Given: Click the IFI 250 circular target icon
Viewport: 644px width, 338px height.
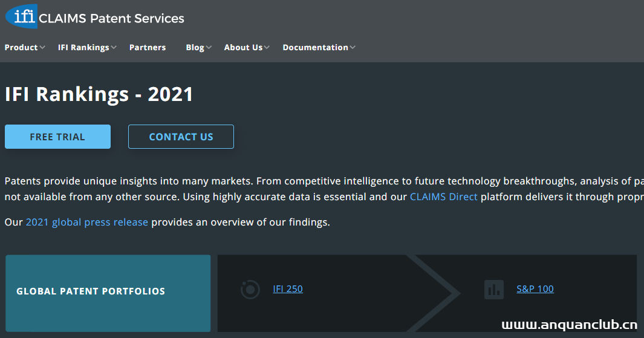Looking at the screenshot, I should (250, 290).
